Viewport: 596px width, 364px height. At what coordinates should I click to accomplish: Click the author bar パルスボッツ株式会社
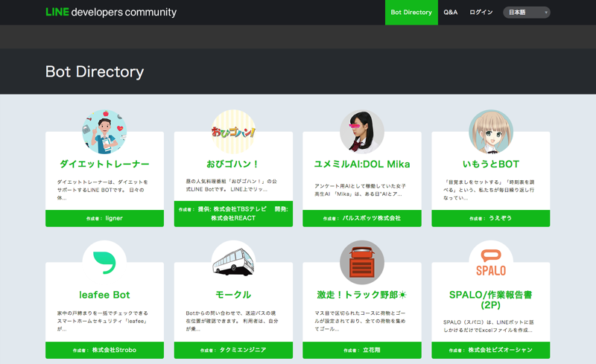362,219
